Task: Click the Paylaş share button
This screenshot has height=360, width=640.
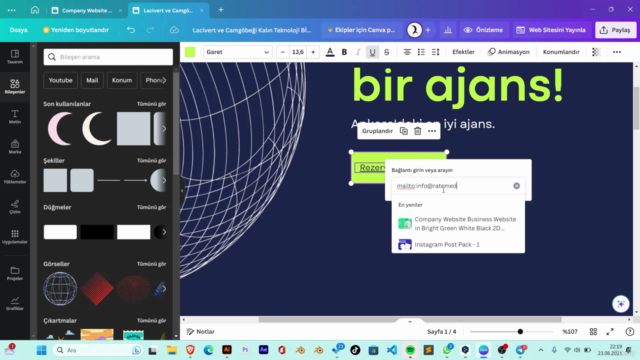Action: point(616,30)
